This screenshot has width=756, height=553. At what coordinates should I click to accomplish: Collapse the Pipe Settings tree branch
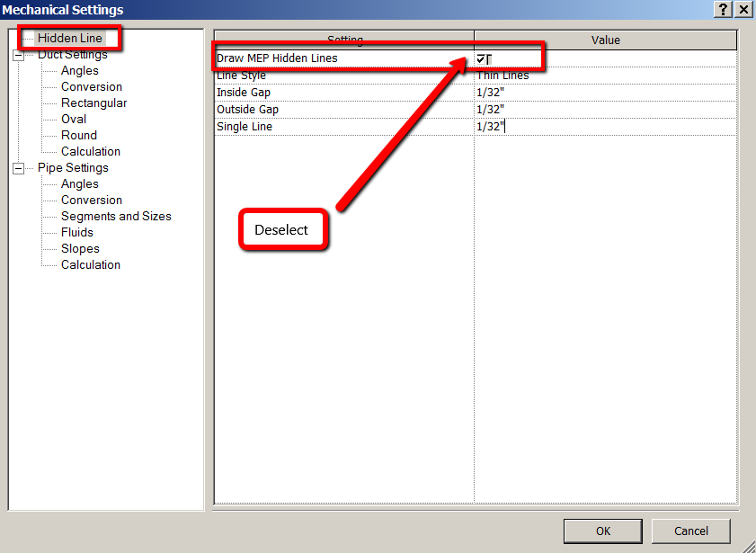click(x=20, y=167)
